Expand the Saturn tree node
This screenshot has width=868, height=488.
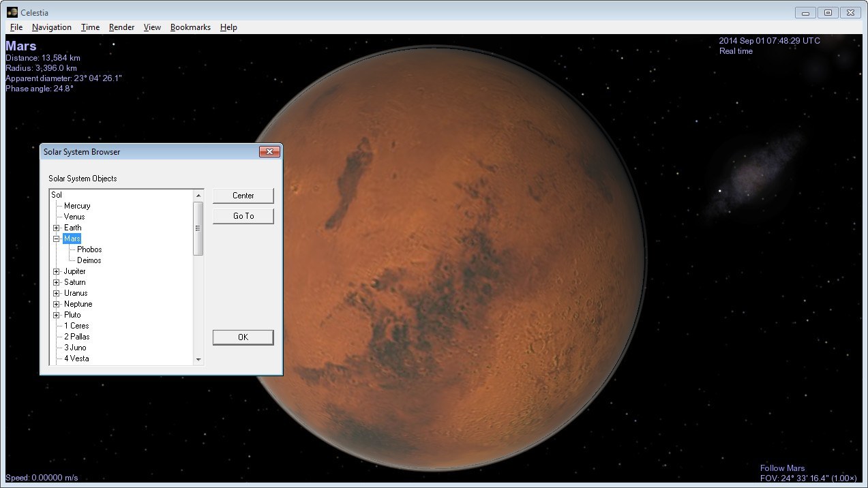coord(57,282)
